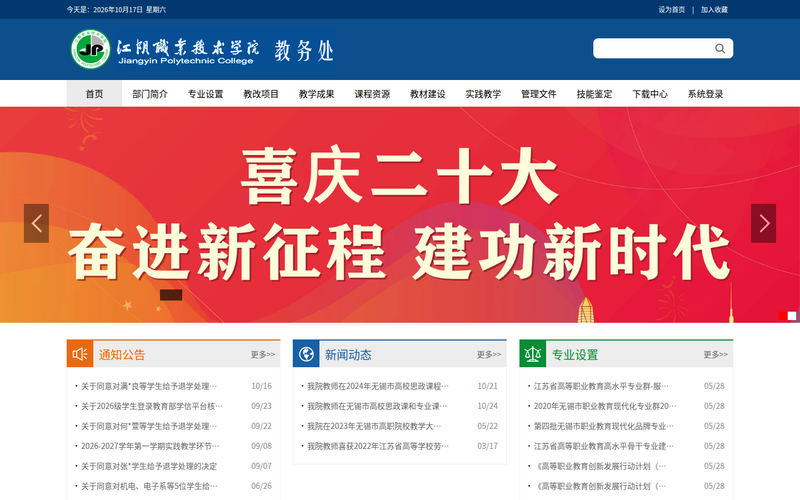Select the red banner slide indicator
Screen dimensions: 800x500
[782, 316]
